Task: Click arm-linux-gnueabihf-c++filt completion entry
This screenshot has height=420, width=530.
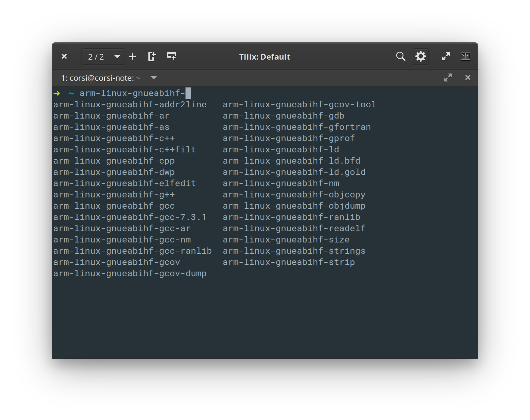Action: pyautogui.click(x=125, y=150)
